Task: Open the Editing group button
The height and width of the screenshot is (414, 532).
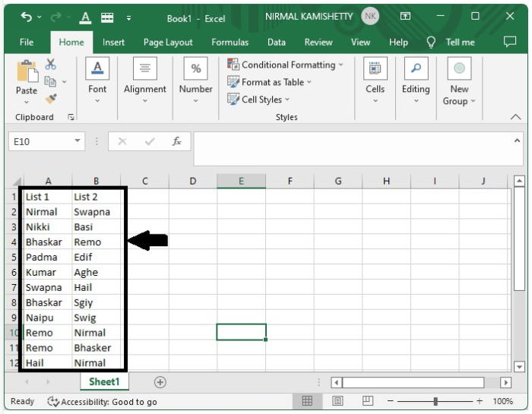Action: [x=416, y=81]
